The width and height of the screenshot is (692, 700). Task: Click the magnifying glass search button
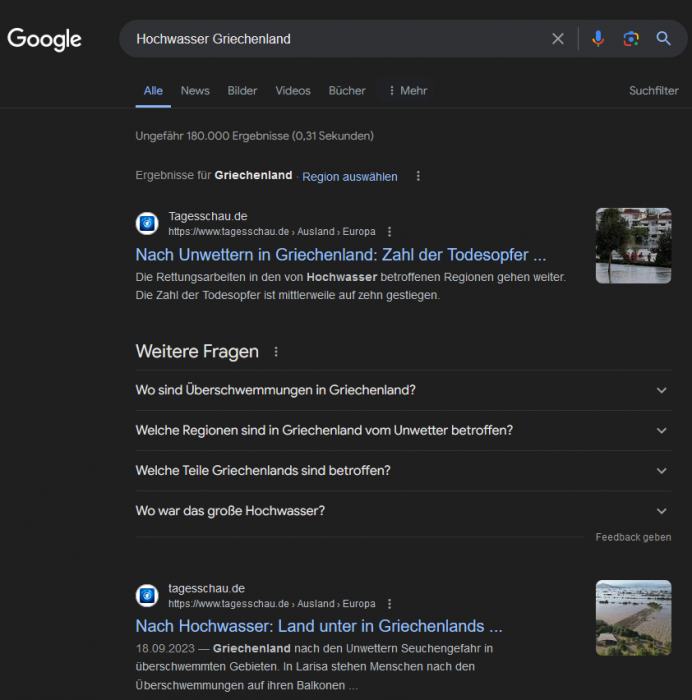663,39
